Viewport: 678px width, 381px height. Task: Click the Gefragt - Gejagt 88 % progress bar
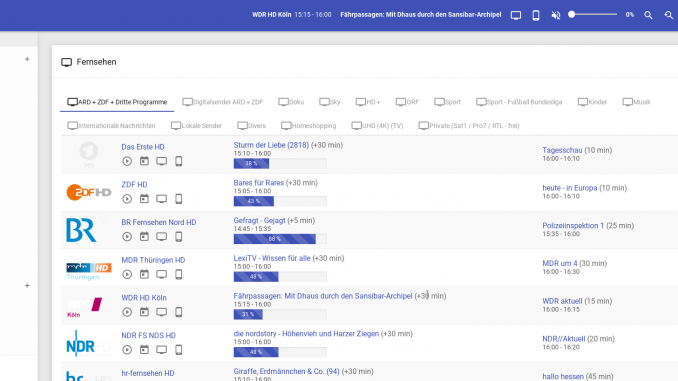click(280, 239)
